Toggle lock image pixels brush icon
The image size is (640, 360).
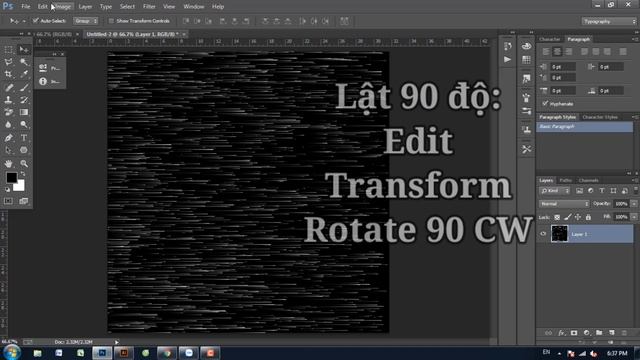click(567, 217)
